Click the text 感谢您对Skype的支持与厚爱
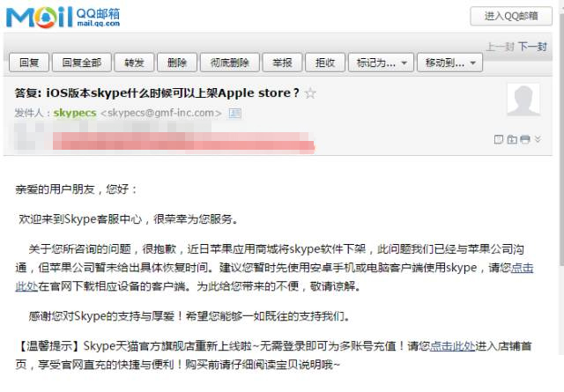This screenshot has height=392, width=564. pos(102,316)
